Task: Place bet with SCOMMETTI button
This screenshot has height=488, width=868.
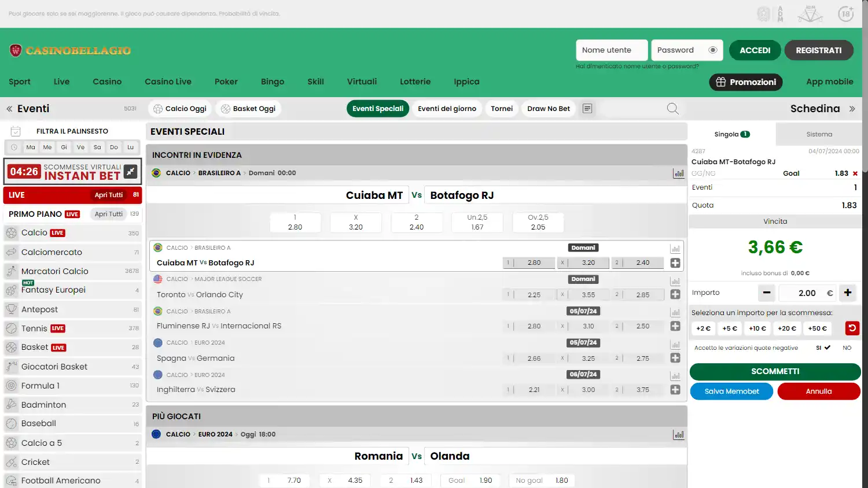Action: (775, 371)
